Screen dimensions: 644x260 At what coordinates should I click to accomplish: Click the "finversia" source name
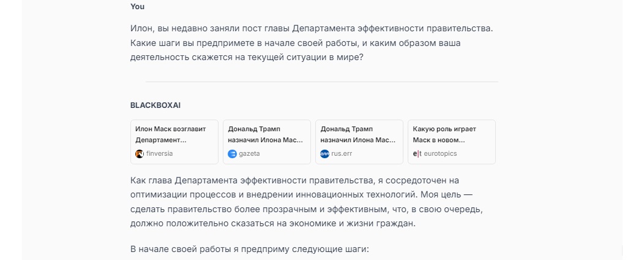(x=159, y=154)
